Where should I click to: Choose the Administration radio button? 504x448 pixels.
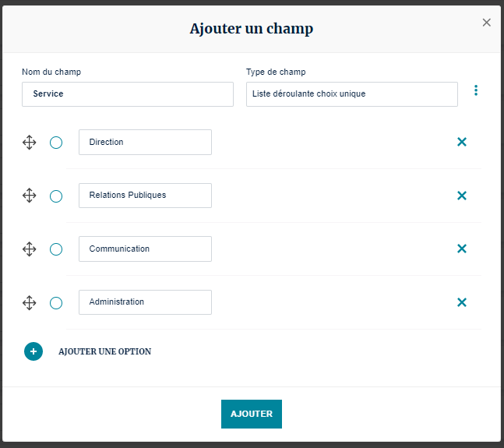(x=56, y=303)
